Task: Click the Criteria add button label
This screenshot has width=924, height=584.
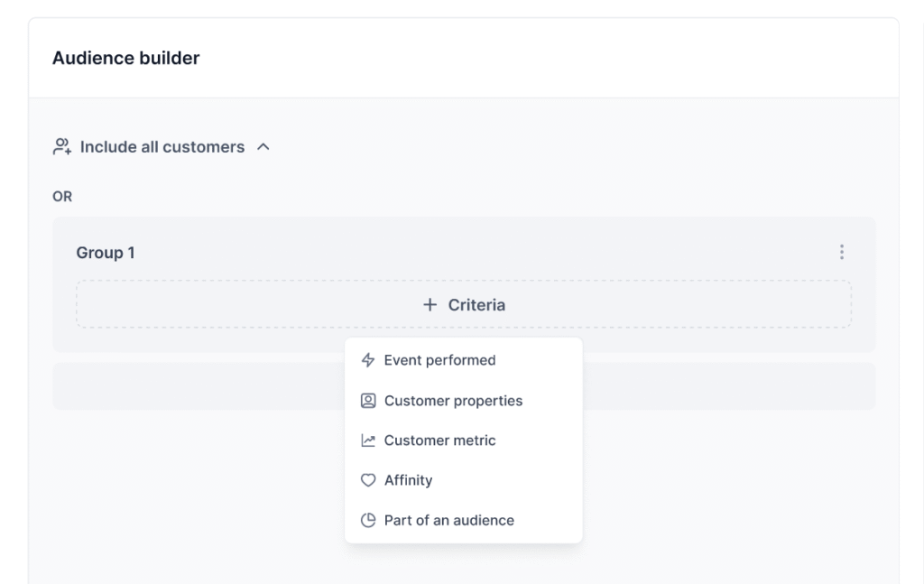Action: pos(476,305)
